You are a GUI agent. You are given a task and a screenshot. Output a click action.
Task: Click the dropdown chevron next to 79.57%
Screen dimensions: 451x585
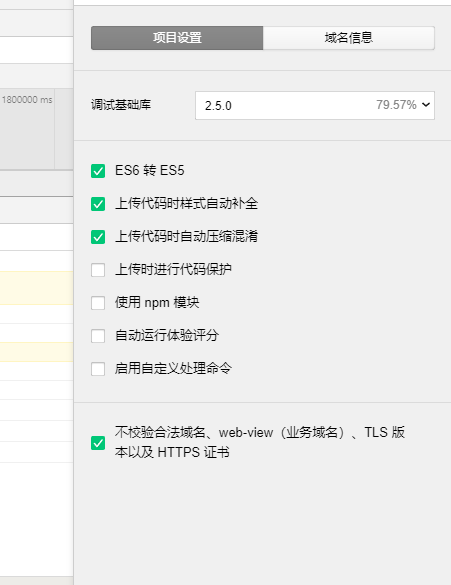(426, 105)
